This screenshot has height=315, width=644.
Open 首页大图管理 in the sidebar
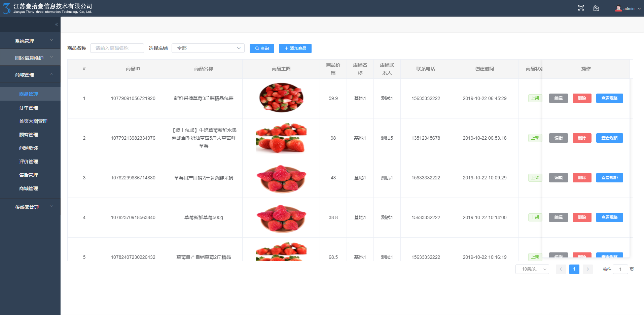point(33,121)
